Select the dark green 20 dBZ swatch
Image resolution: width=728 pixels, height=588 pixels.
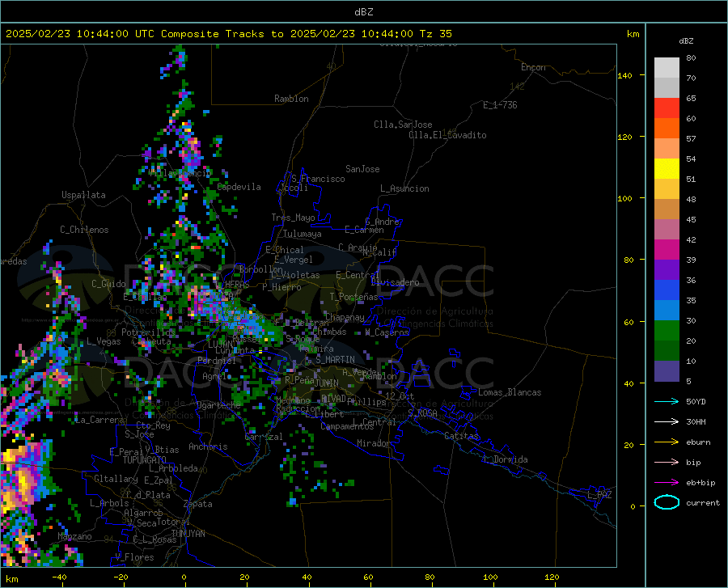(667, 350)
